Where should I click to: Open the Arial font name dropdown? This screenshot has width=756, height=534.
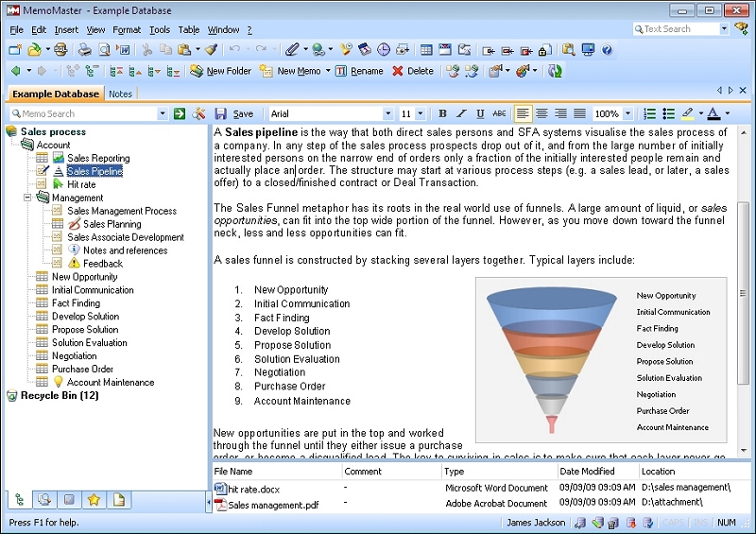click(387, 113)
